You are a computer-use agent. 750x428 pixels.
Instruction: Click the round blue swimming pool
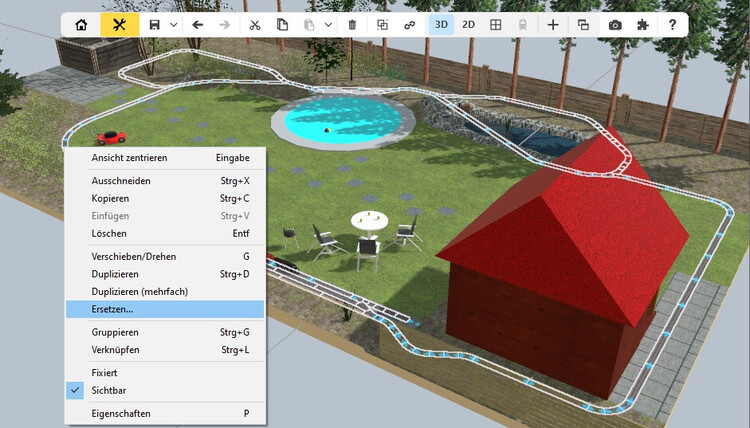(342, 120)
